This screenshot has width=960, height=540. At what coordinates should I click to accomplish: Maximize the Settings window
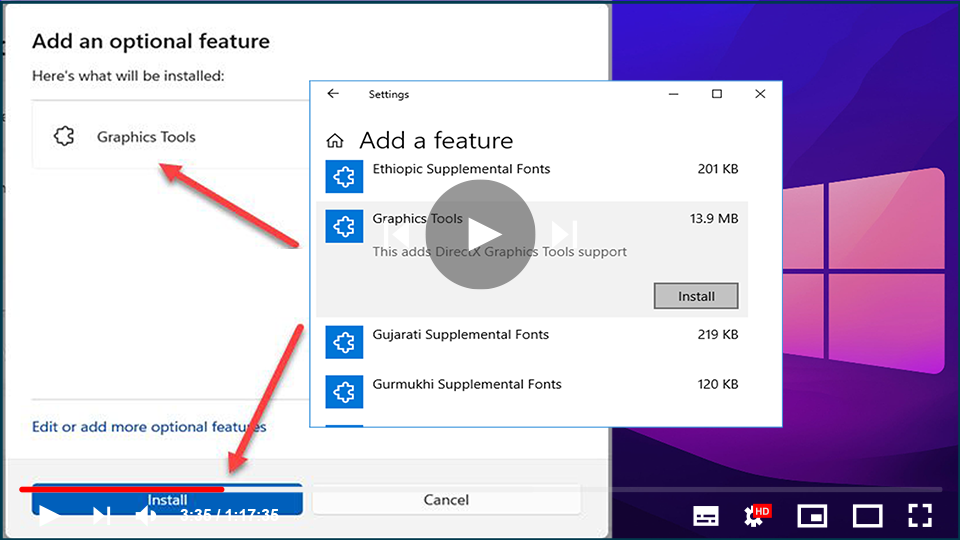pos(717,94)
